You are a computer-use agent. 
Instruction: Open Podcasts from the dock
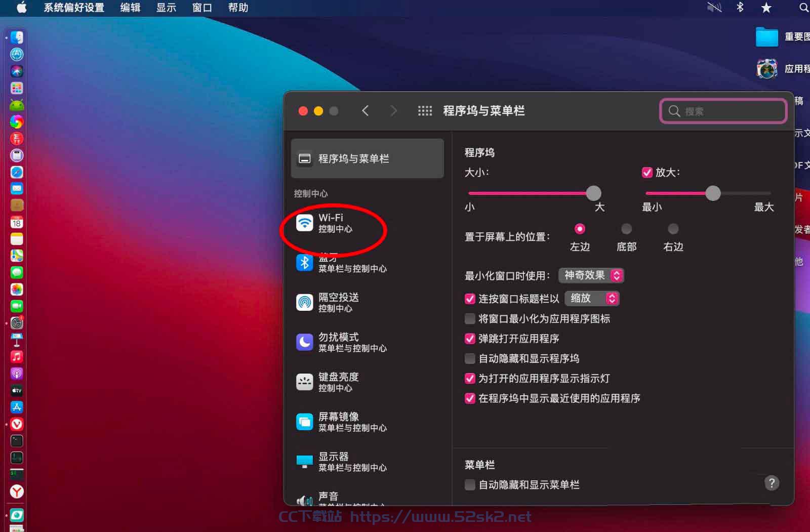(x=17, y=374)
